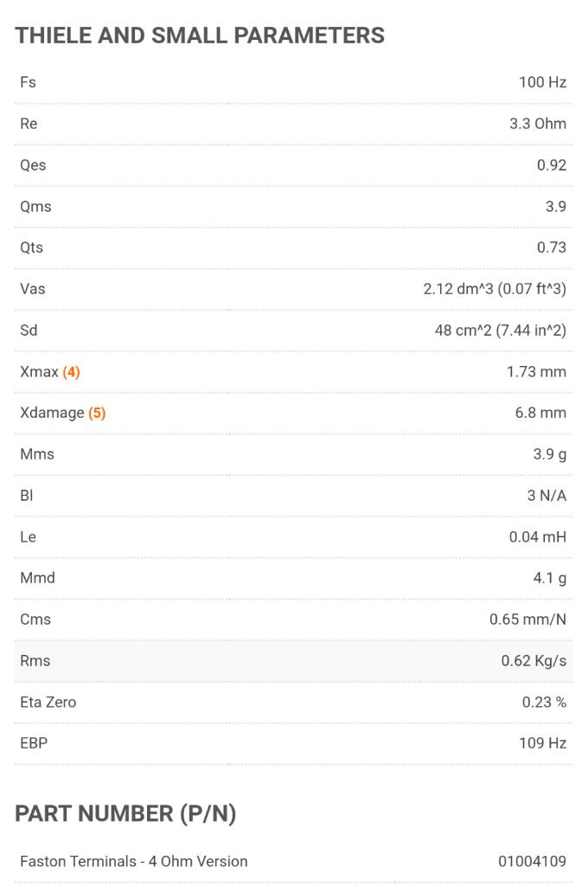Select the EBP 109 Hz row
This screenshot has height=886, width=588.
click(293, 743)
